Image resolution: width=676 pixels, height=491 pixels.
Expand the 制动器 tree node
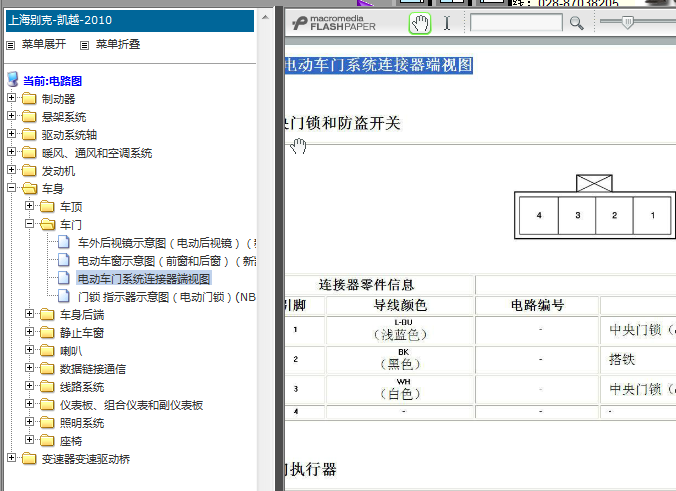12,98
